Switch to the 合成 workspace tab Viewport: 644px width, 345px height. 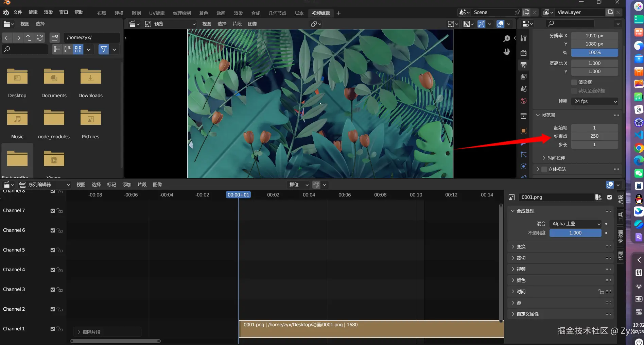256,13
